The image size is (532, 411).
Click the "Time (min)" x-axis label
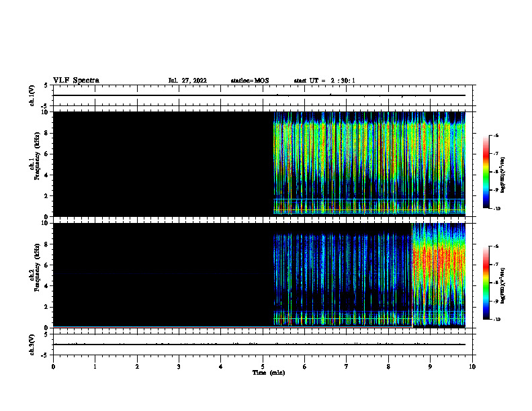tap(269, 373)
